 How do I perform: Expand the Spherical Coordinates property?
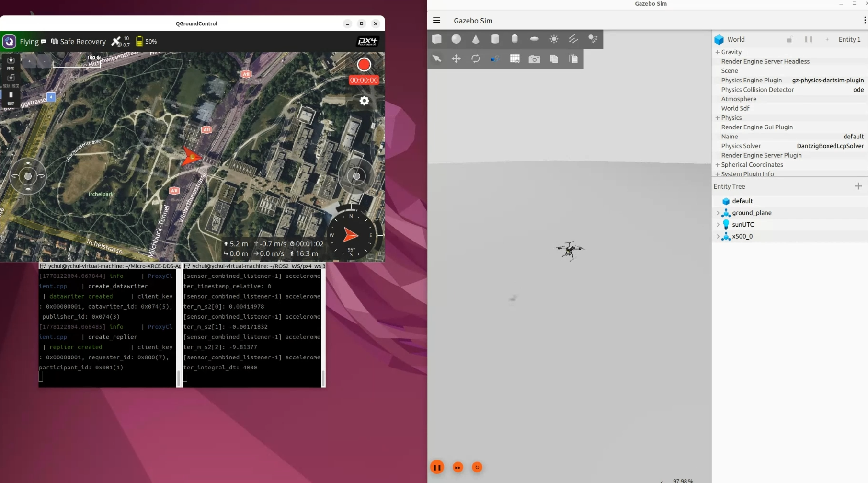(x=718, y=165)
